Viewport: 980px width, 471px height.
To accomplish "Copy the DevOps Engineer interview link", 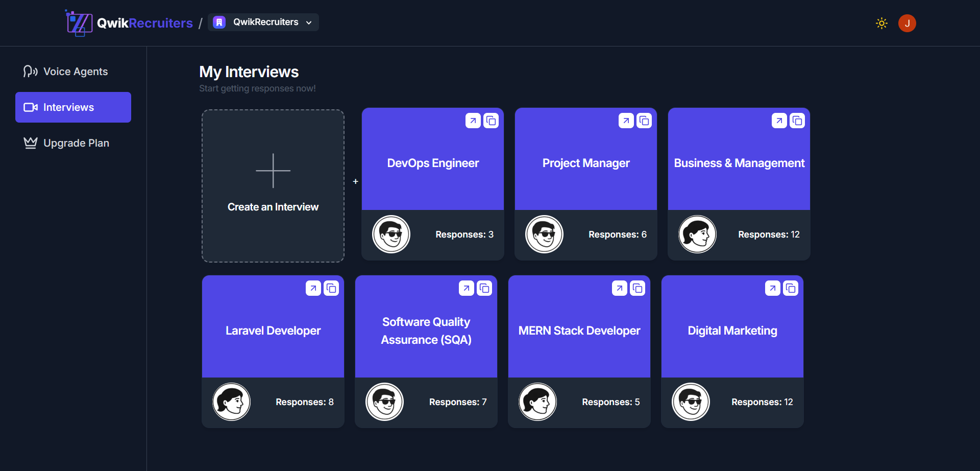I will (x=491, y=121).
